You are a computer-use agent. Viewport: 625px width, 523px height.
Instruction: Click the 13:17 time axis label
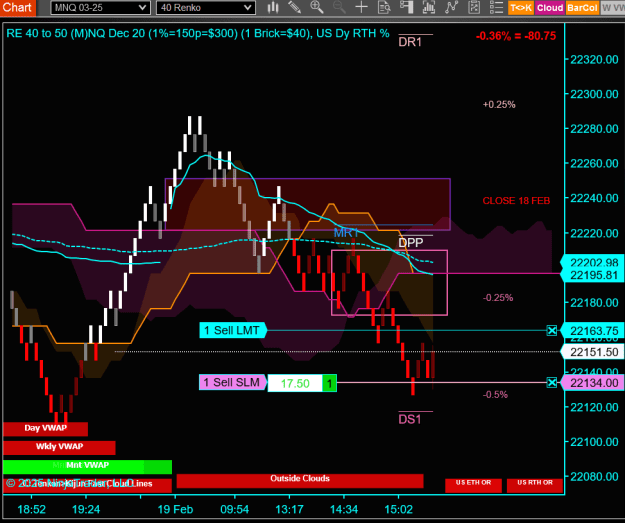click(x=289, y=509)
